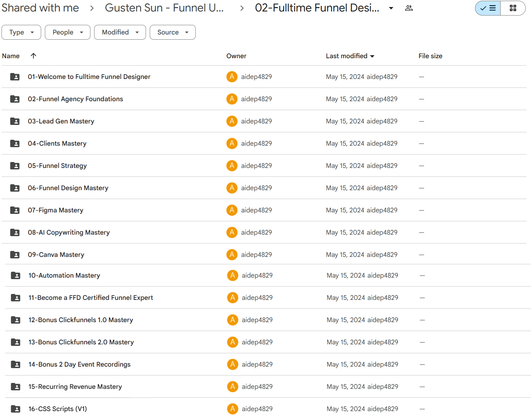Click folder icon beside 04-Clients Mastery
This screenshot has height=420, width=531.
15,143
